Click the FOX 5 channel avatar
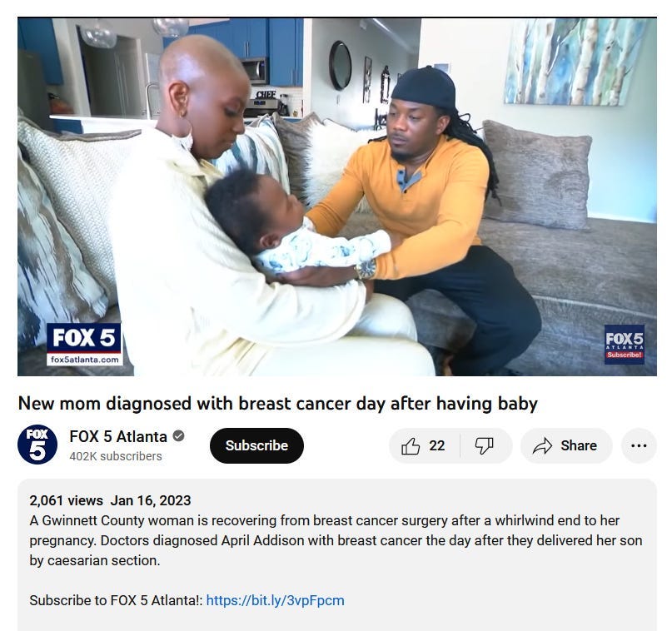 [x=37, y=445]
